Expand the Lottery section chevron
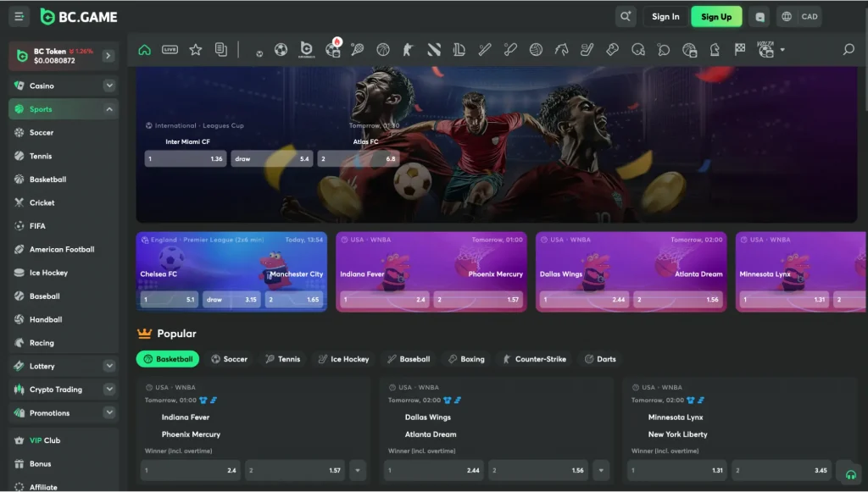This screenshot has height=492, width=868. click(109, 366)
